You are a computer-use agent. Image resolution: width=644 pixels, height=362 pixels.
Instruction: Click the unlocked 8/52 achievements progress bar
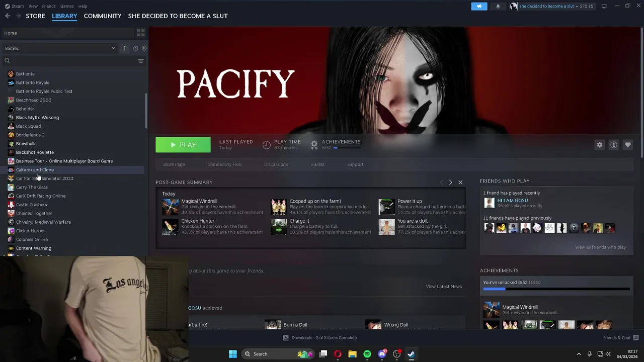tap(556, 289)
